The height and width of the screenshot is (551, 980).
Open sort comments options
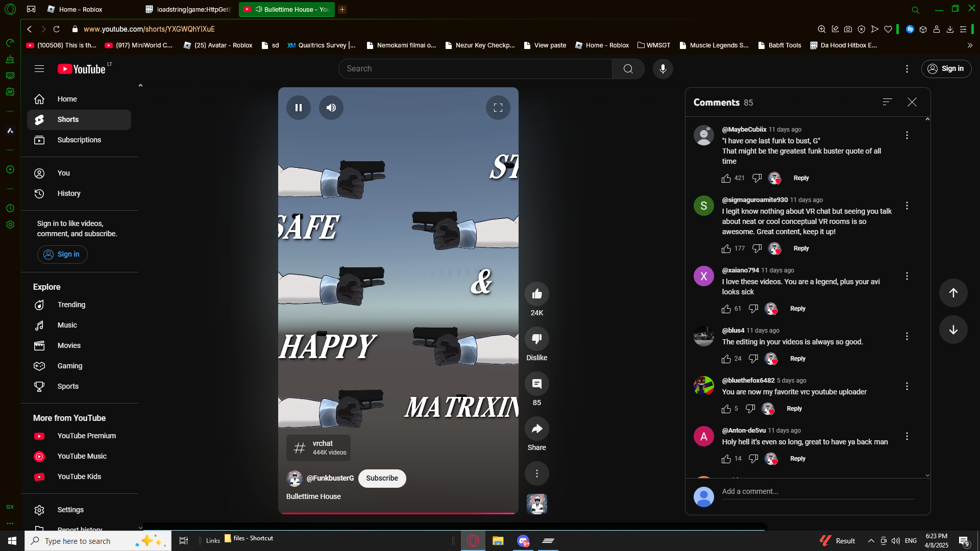(887, 102)
